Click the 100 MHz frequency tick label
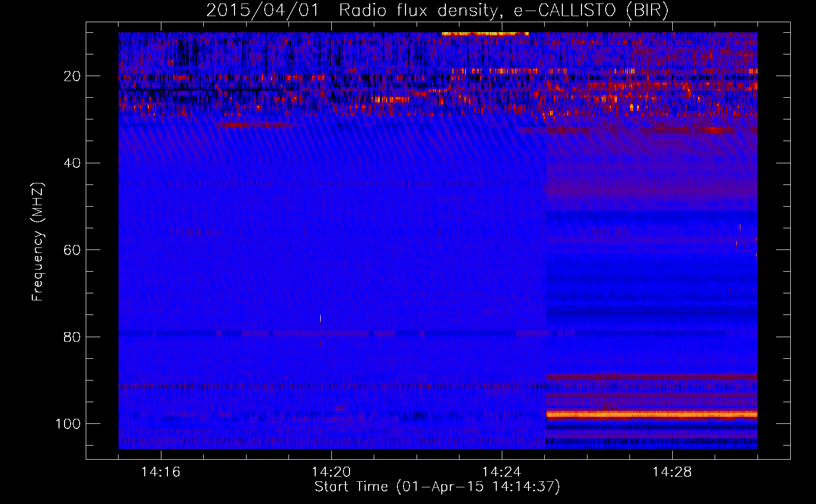 [68, 423]
